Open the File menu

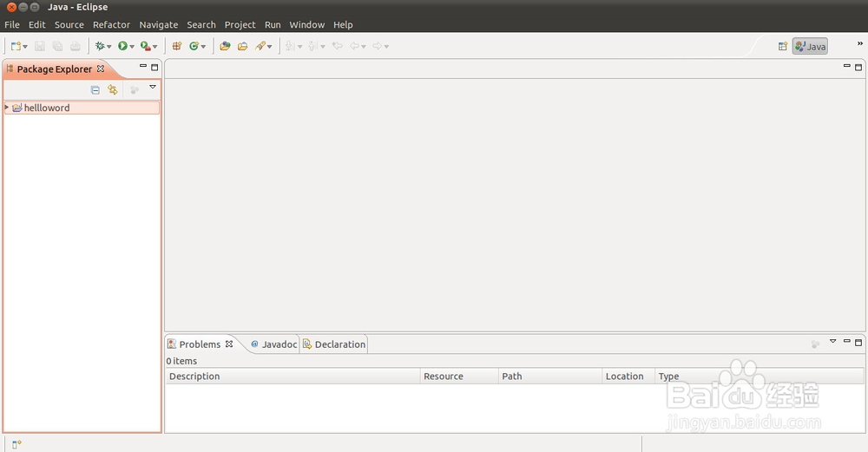(x=11, y=25)
